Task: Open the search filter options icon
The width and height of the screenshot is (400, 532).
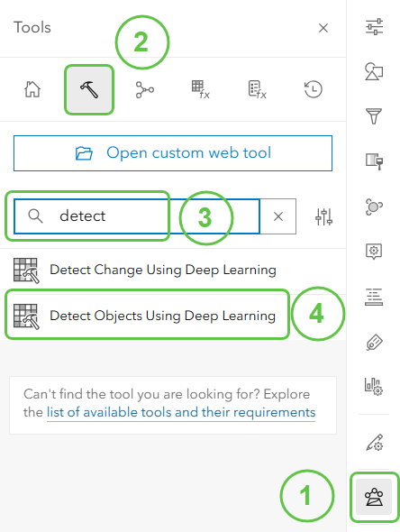Action: pyautogui.click(x=323, y=216)
